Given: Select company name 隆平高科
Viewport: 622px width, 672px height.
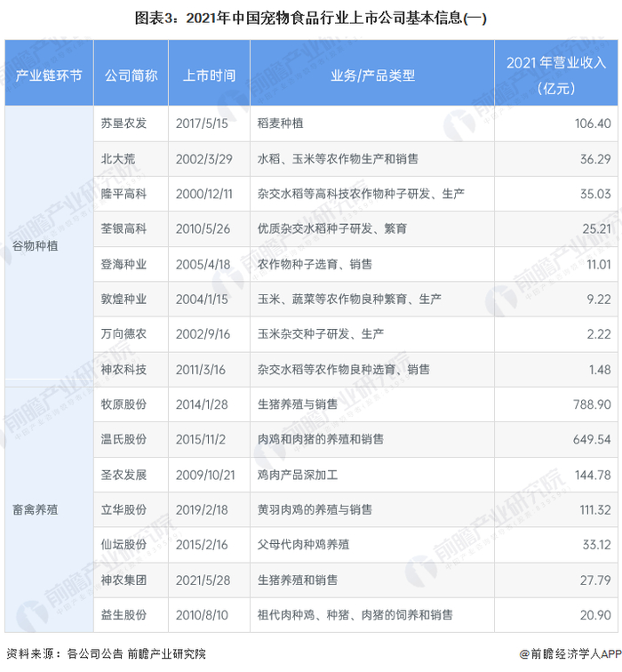Looking at the screenshot, I should click(124, 194).
